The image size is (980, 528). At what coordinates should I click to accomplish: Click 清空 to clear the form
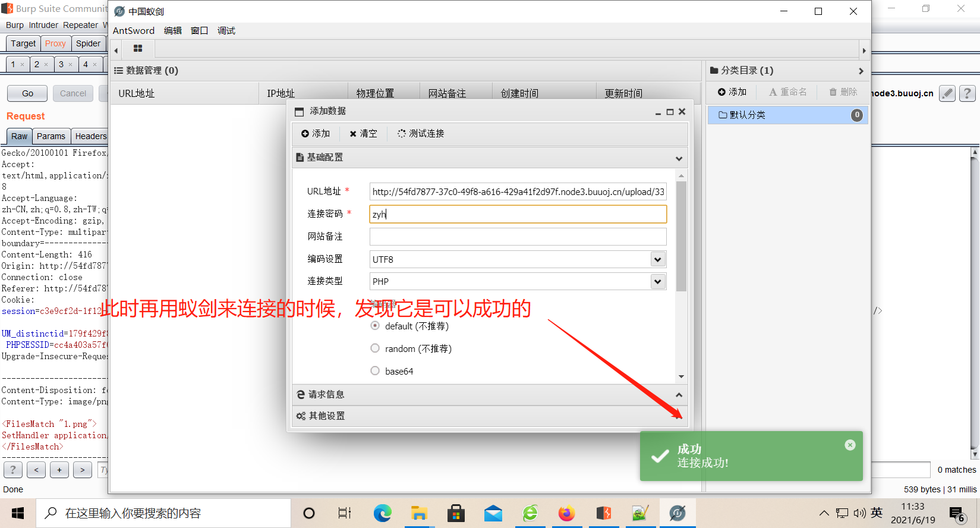click(x=363, y=134)
